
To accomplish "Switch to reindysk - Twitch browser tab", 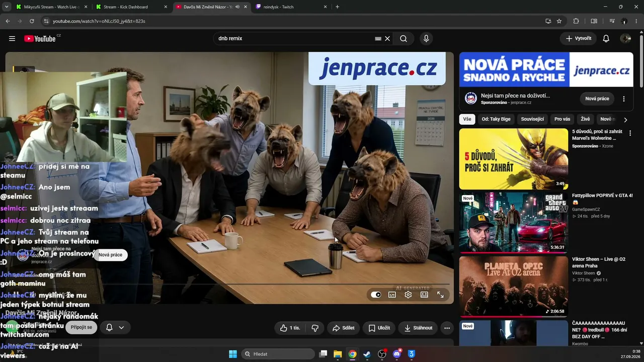I will [x=288, y=7].
